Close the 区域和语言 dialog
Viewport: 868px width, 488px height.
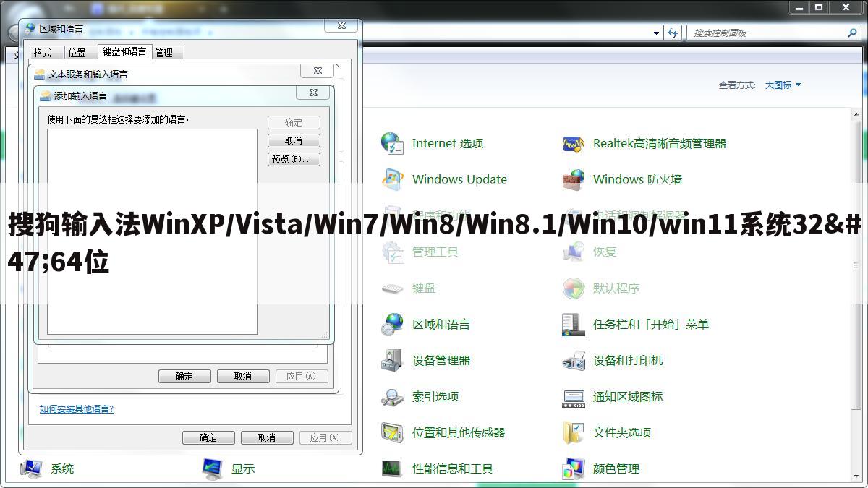click(341, 25)
